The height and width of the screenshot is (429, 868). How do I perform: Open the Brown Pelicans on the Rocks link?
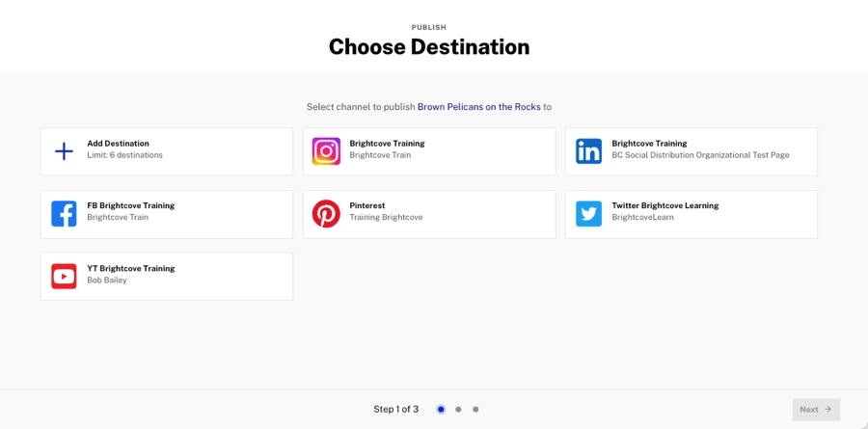pos(478,107)
